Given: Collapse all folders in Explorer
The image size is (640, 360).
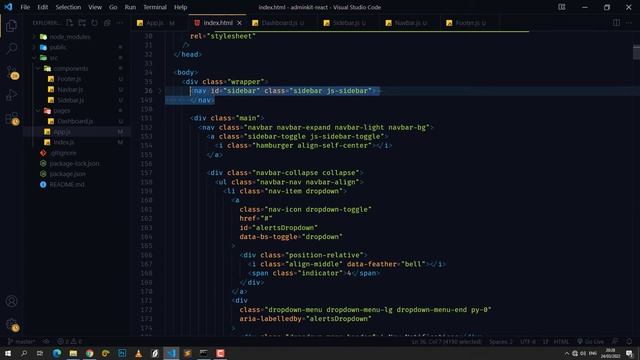Looking at the screenshot, I should (107, 23).
